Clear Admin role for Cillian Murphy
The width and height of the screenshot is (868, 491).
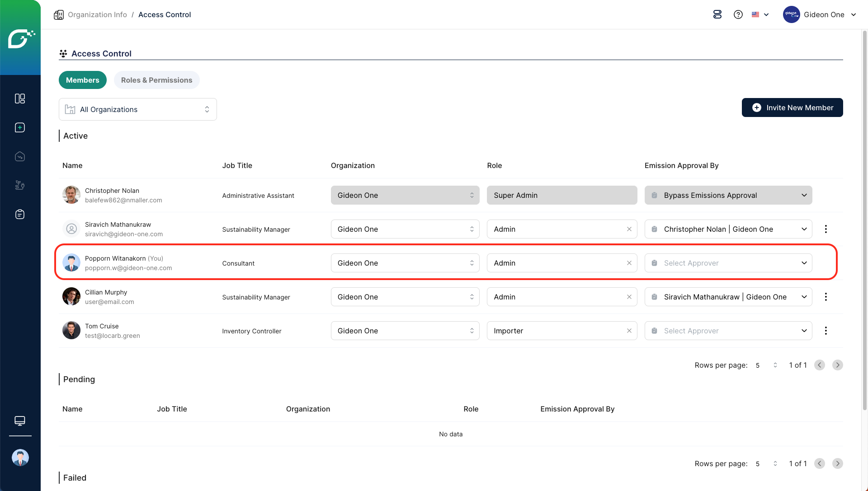click(629, 297)
